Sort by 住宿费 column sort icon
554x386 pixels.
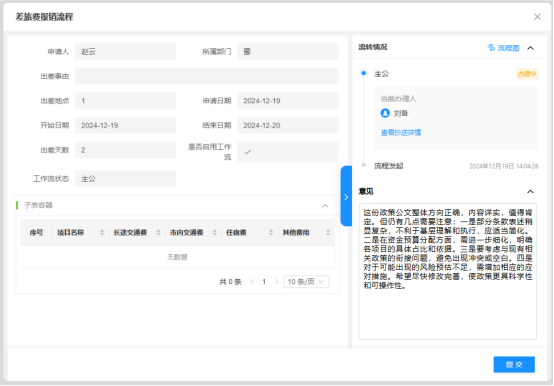[271, 232]
